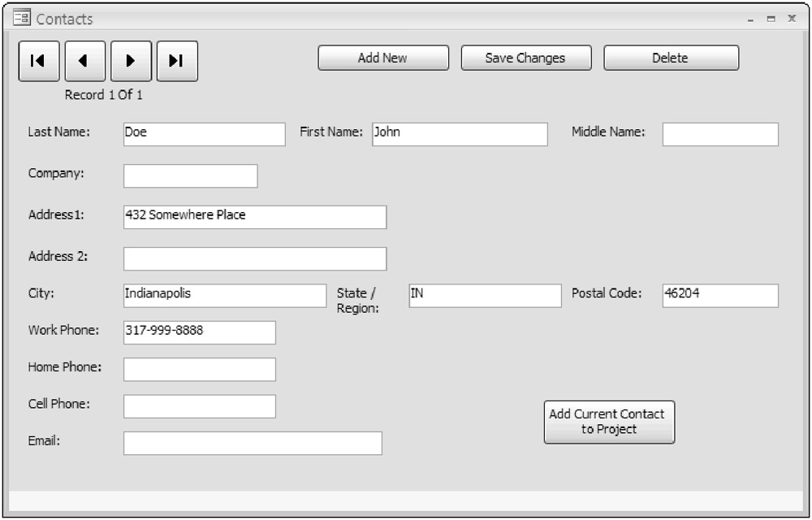The image size is (812, 520).
Task: Select the Address 2 field
Action: 254,258
